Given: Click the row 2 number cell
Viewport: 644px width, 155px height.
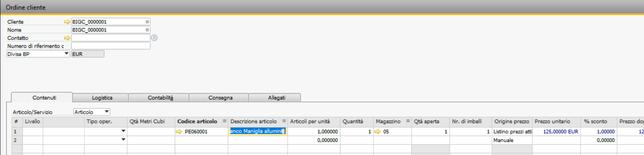Looking at the screenshot, I should pyautogui.click(x=17, y=140).
